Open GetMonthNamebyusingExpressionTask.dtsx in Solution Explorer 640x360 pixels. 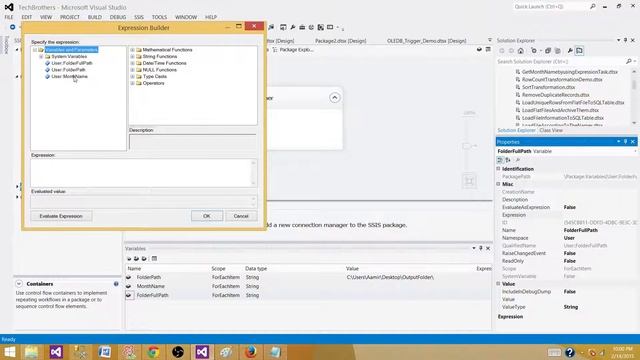tap(569, 72)
